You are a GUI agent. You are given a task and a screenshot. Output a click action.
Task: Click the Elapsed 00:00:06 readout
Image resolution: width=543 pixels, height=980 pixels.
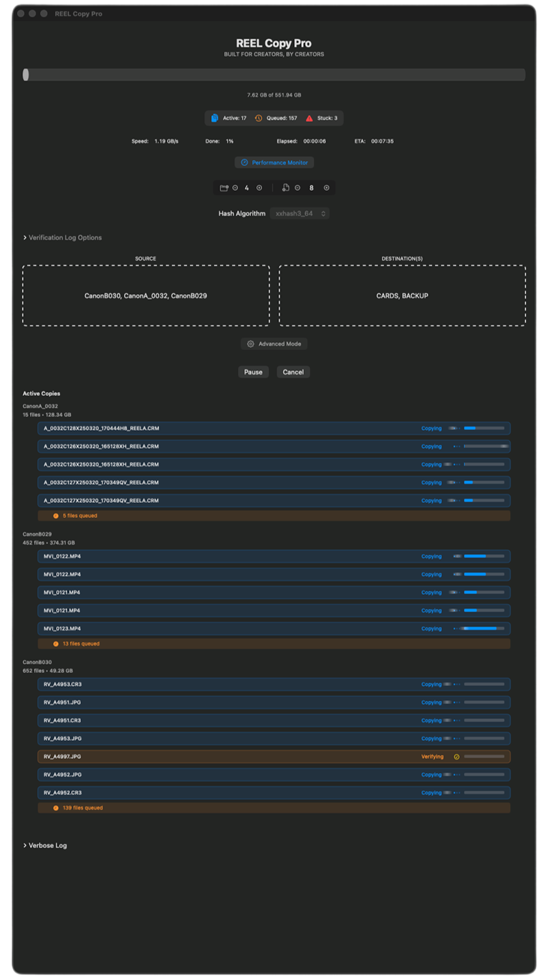[301, 141]
